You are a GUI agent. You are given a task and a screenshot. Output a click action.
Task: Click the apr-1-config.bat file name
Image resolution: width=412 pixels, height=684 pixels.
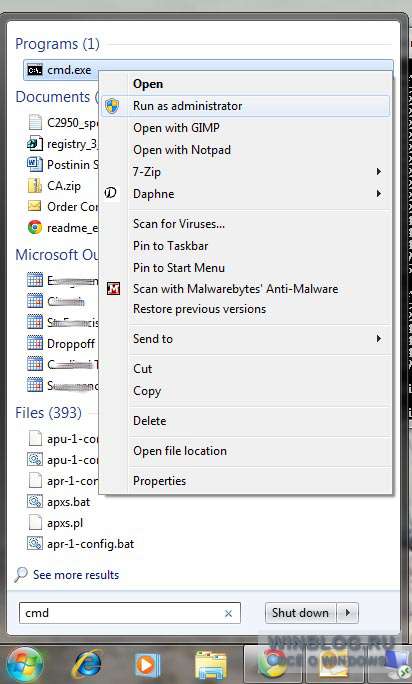pyautogui.click(x=90, y=544)
